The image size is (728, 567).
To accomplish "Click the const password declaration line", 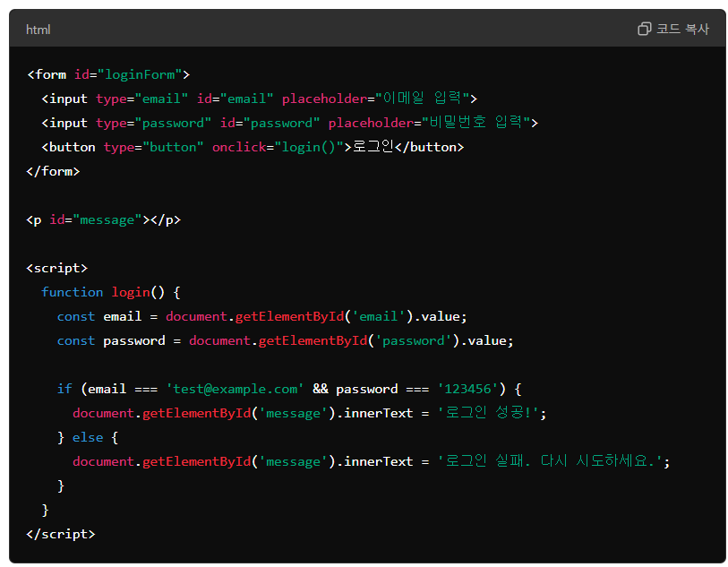I will [x=285, y=340].
